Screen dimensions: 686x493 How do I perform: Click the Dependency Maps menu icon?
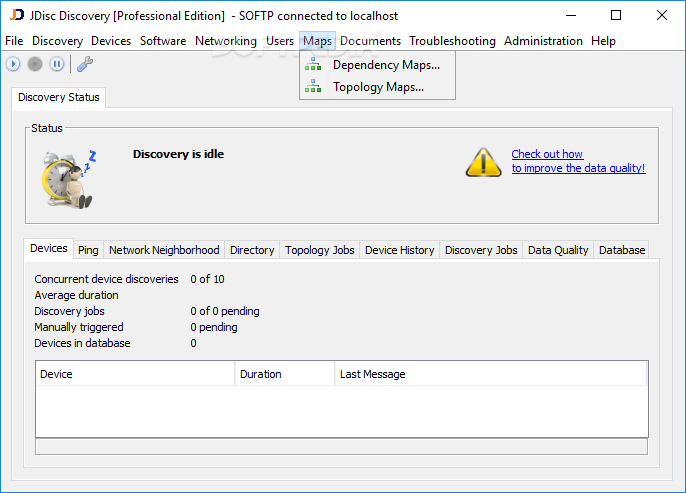pyautogui.click(x=313, y=65)
